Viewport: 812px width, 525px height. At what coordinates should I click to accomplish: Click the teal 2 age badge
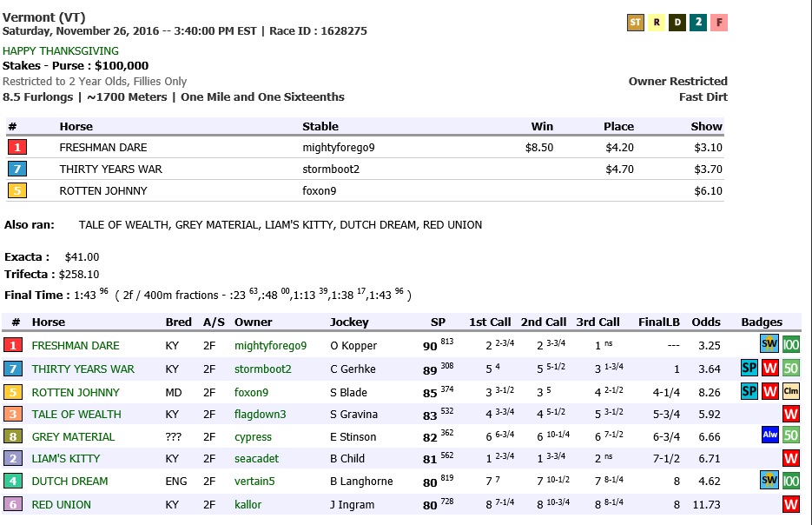click(x=698, y=23)
